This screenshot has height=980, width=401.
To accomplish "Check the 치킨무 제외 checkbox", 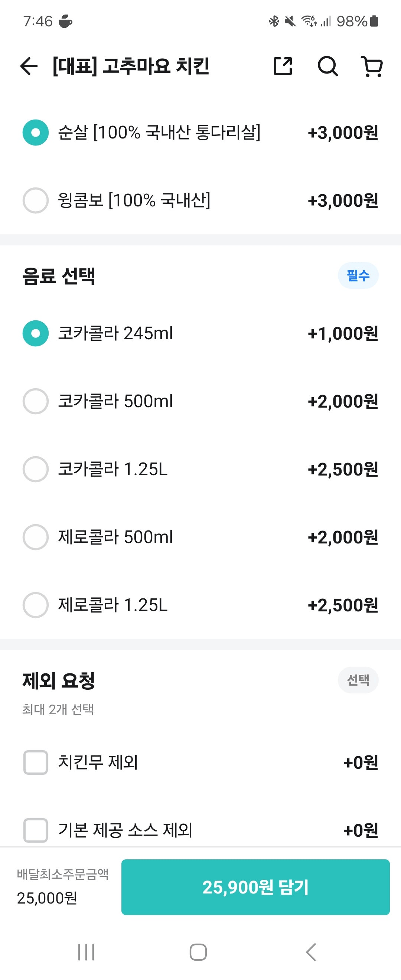I will pyautogui.click(x=35, y=762).
